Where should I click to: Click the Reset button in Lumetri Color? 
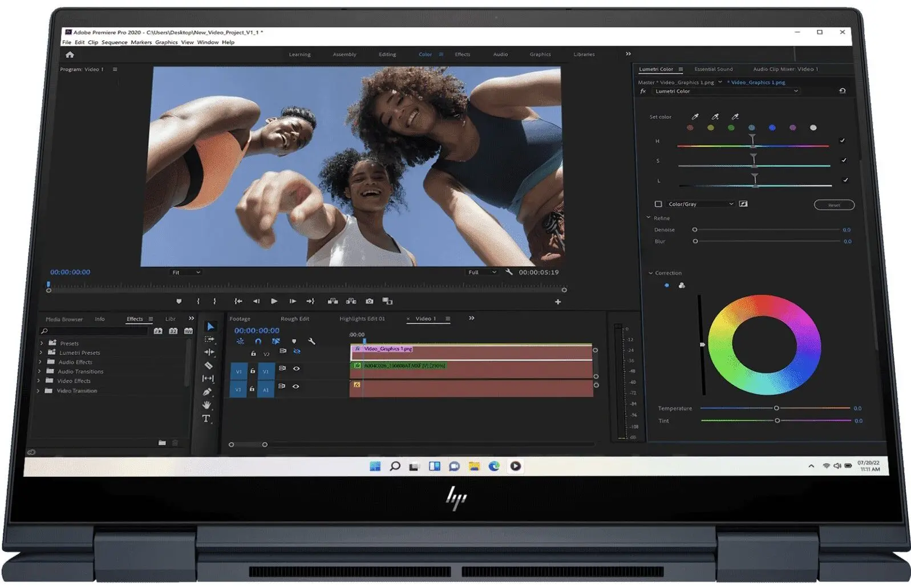tap(833, 205)
